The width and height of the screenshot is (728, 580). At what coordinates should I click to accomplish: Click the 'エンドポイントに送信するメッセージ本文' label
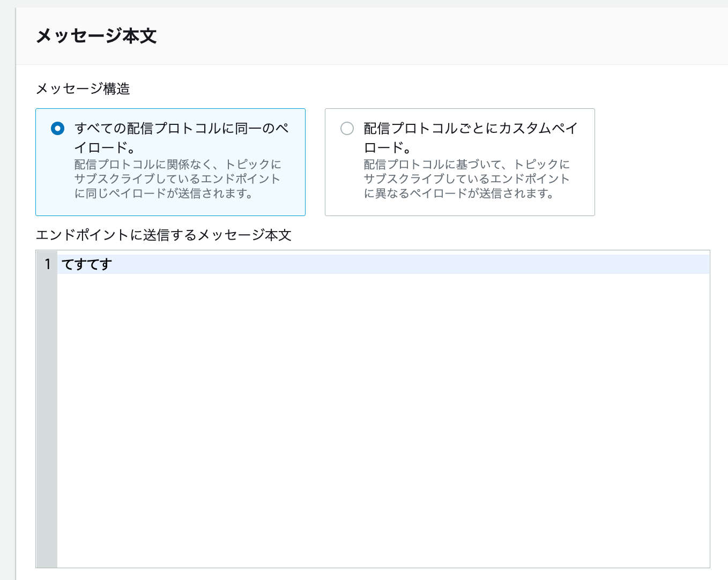(164, 235)
